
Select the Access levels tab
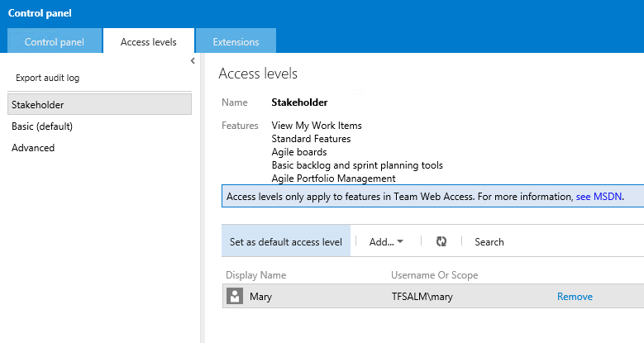tap(148, 41)
